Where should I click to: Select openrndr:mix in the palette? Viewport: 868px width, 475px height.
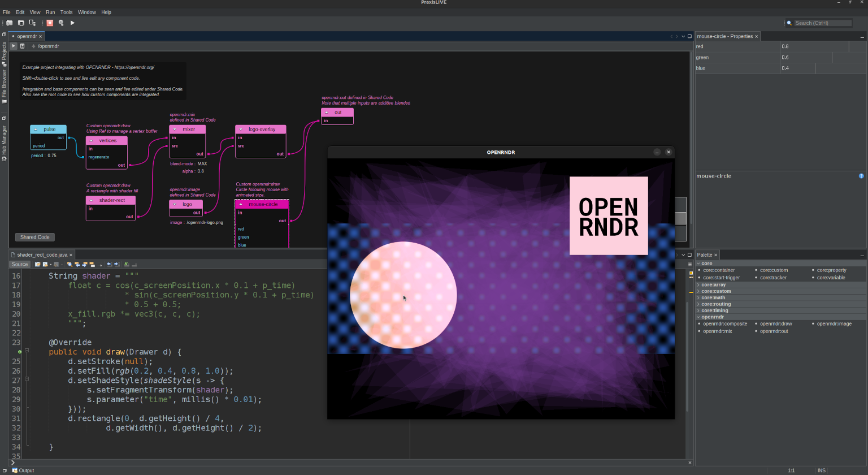[x=718, y=331]
